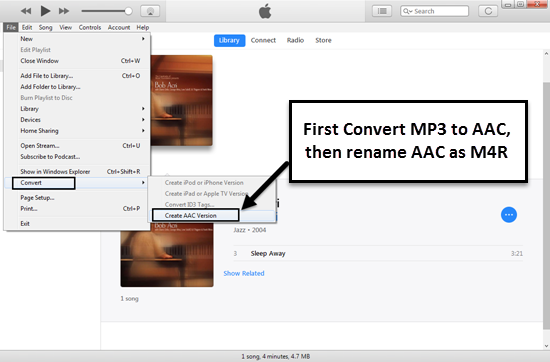Click the Show Related link
550x362 pixels.
pos(244,273)
